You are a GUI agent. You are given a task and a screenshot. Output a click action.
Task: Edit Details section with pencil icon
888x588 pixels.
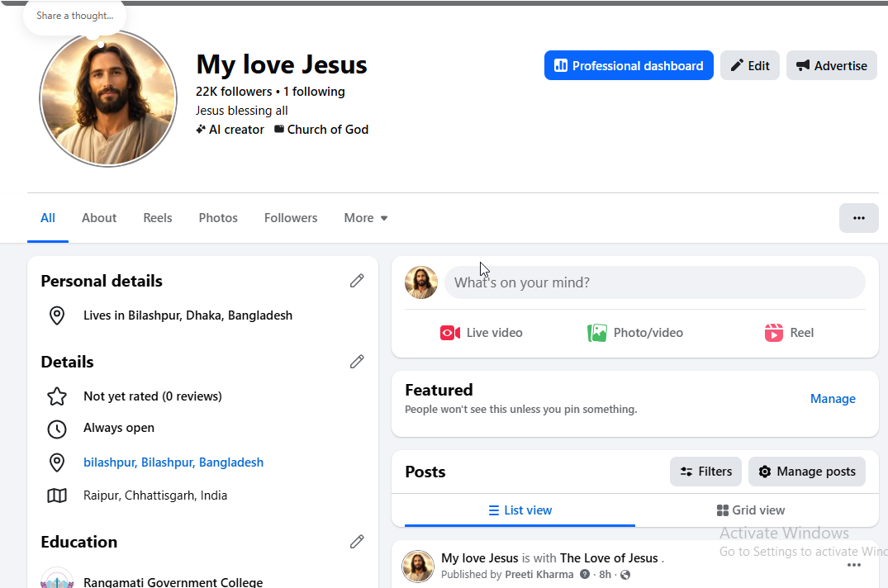pyautogui.click(x=357, y=362)
